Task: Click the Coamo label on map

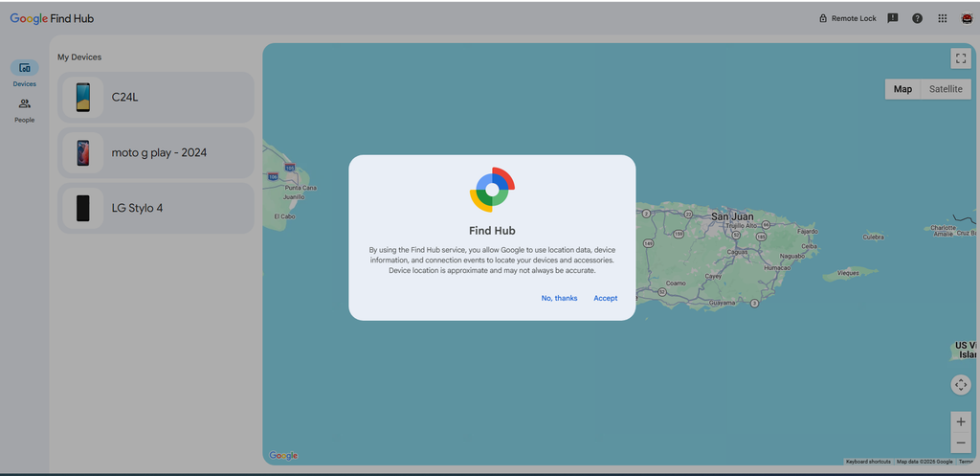Action: tap(676, 283)
